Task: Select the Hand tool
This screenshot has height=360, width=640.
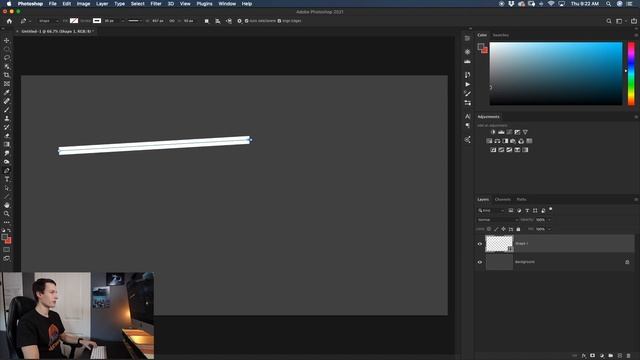Action: tap(7, 205)
